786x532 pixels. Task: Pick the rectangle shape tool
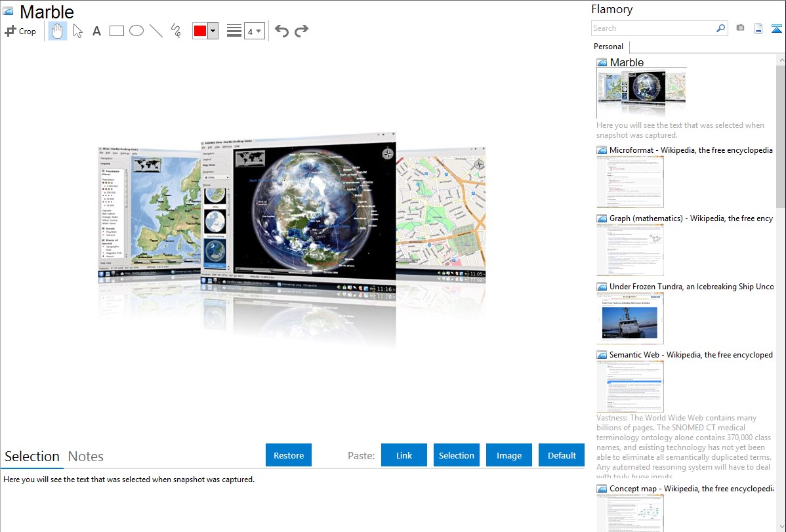click(x=117, y=31)
